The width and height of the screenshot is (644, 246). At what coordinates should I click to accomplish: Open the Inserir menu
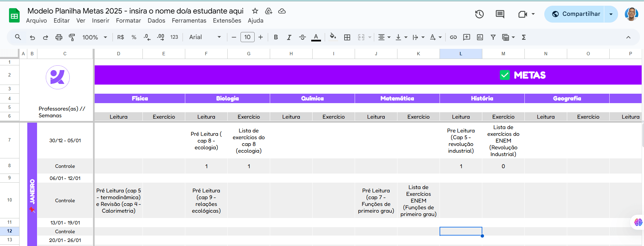click(x=101, y=21)
